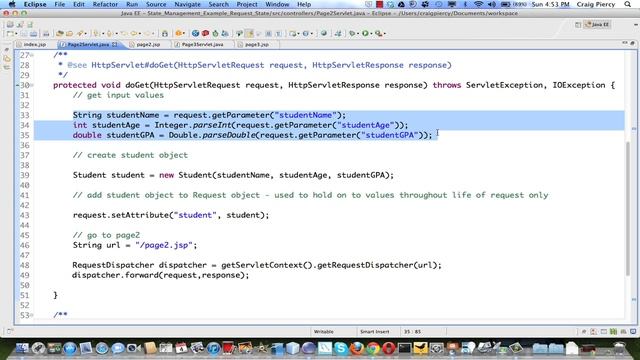The width and height of the screenshot is (640, 360).
Task: Open iTunes from the Dock
Action: point(213,348)
